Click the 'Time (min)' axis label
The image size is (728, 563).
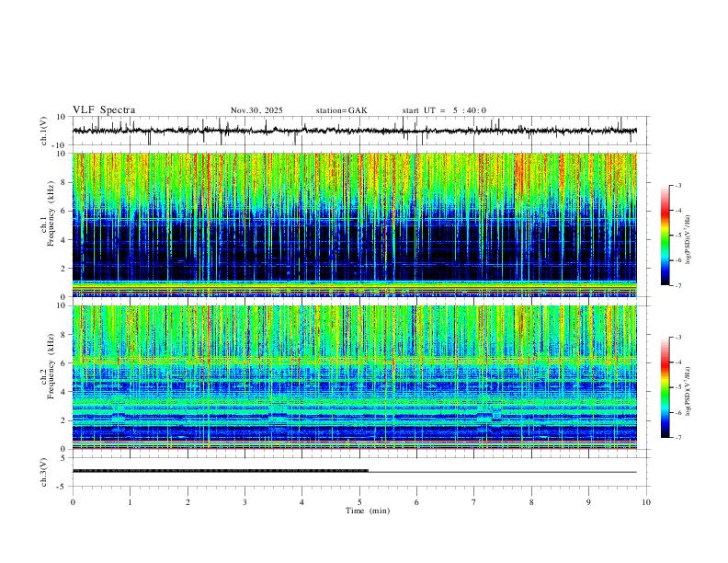coord(368,511)
